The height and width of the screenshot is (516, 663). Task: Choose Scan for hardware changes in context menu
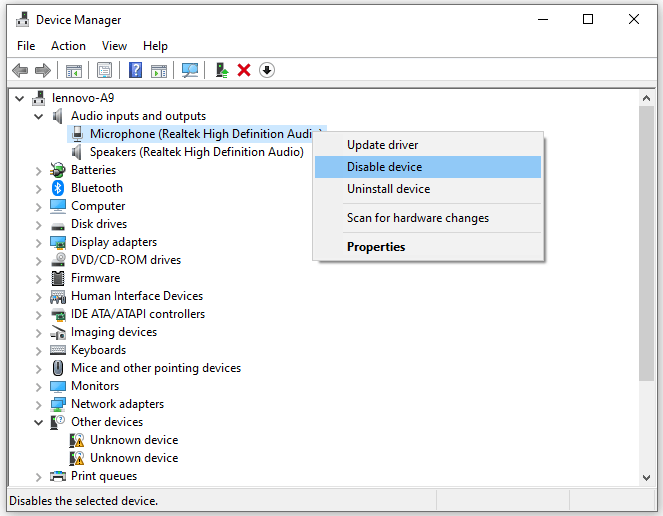pyautogui.click(x=428, y=218)
